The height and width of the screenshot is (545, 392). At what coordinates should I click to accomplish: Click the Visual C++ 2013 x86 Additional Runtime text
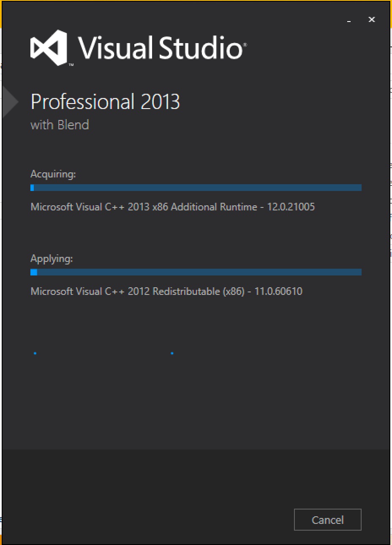(172, 207)
